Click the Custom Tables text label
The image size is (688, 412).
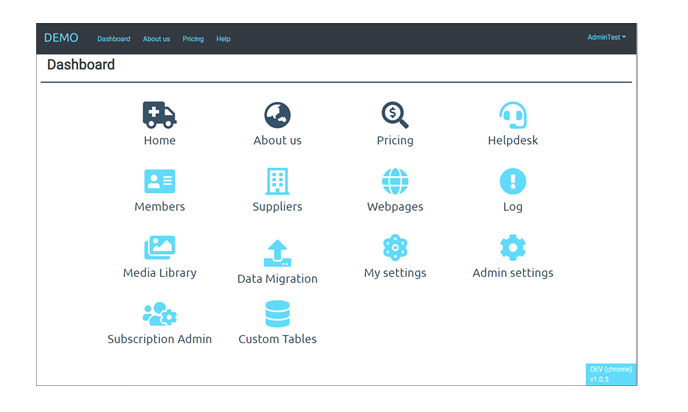coord(277,339)
